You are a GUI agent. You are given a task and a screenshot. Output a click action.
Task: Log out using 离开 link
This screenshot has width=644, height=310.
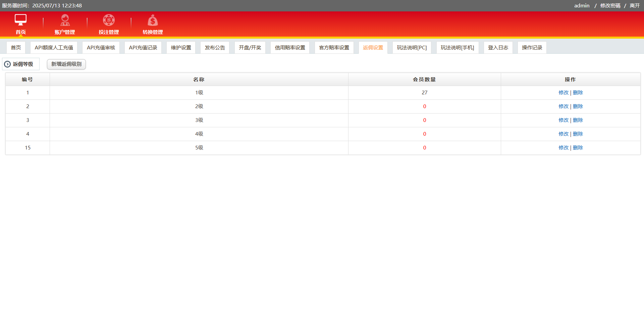pos(635,6)
